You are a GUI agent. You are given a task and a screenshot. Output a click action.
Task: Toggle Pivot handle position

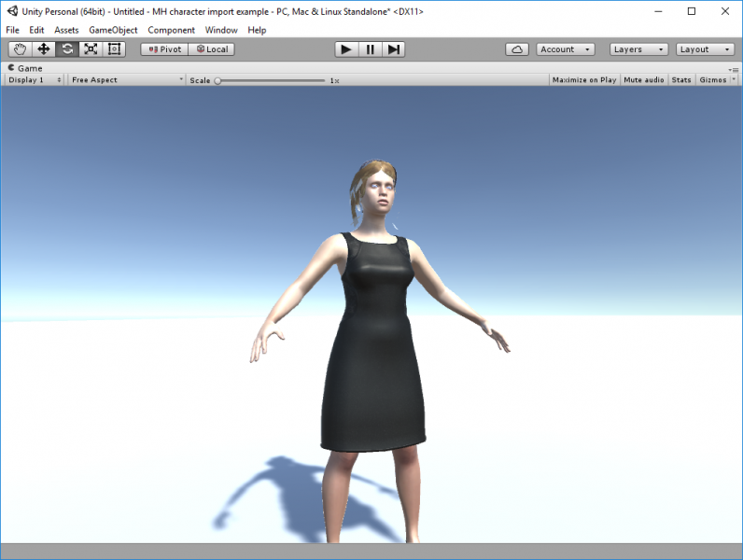click(x=164, y=49)
